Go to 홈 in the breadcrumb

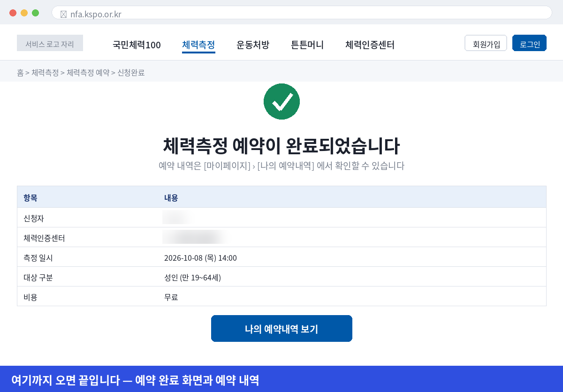point(20,73)
